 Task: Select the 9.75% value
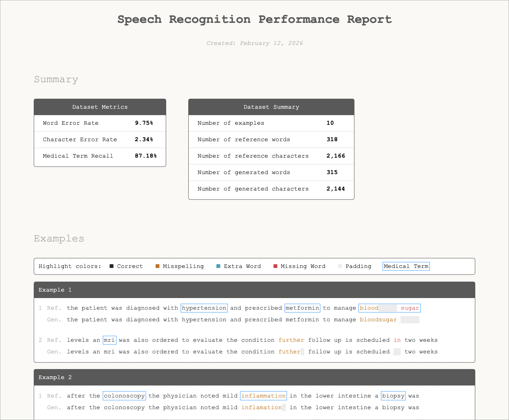[x=144, y=123]
